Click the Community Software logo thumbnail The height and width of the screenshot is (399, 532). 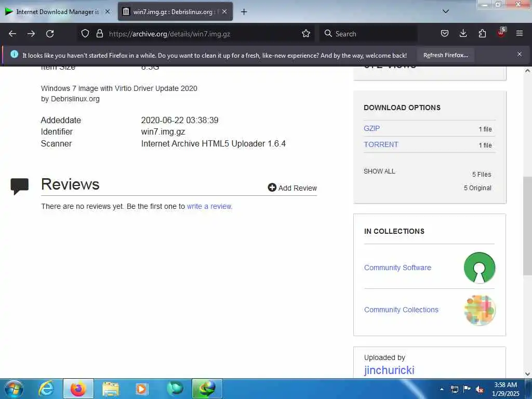point(480,268)
